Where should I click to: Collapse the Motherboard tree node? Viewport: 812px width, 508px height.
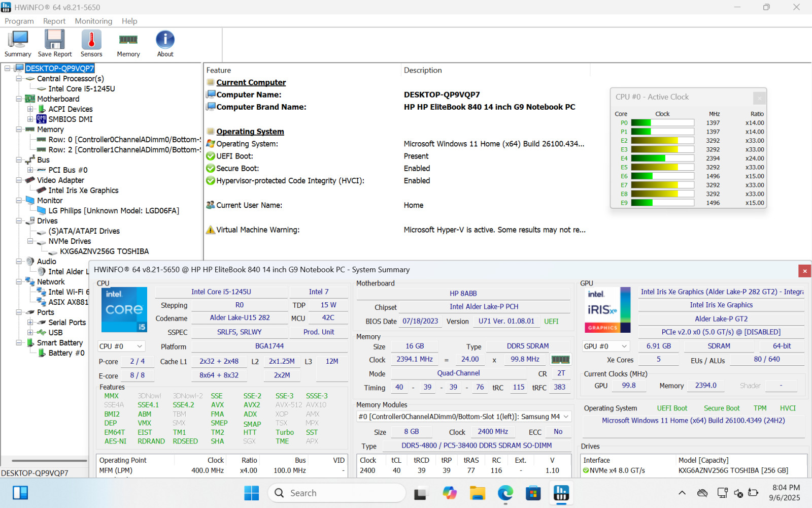pos(19,99)
